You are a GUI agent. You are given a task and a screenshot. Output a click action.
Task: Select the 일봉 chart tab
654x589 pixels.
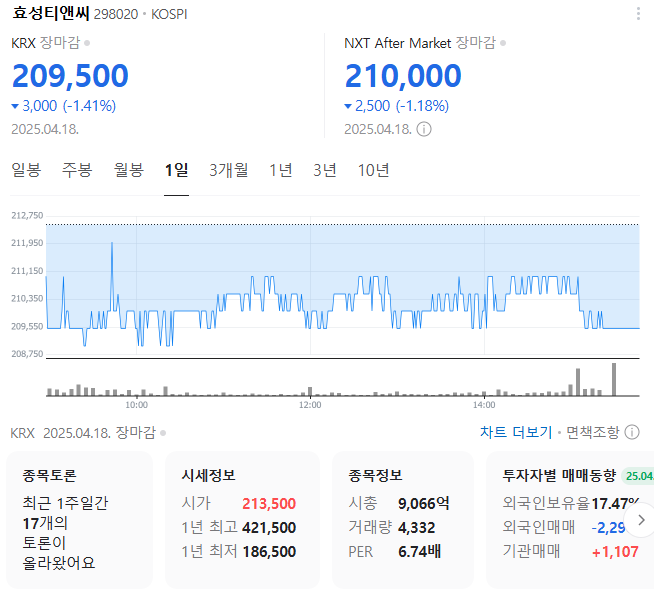(x=26, y=170)
